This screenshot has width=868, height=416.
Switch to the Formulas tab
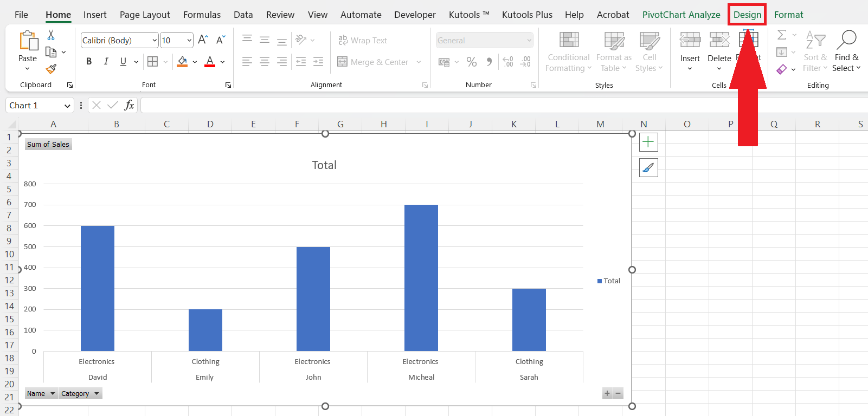[x=202, y=15]
